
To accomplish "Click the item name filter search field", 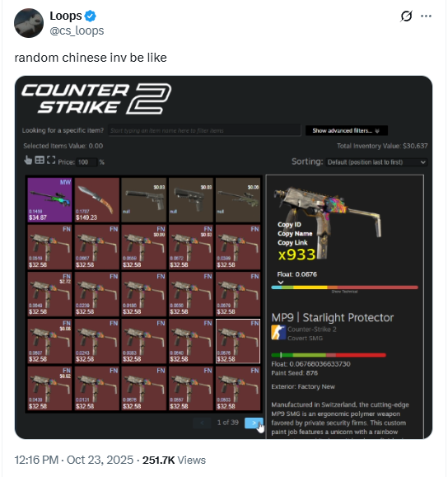I will 204,130.
